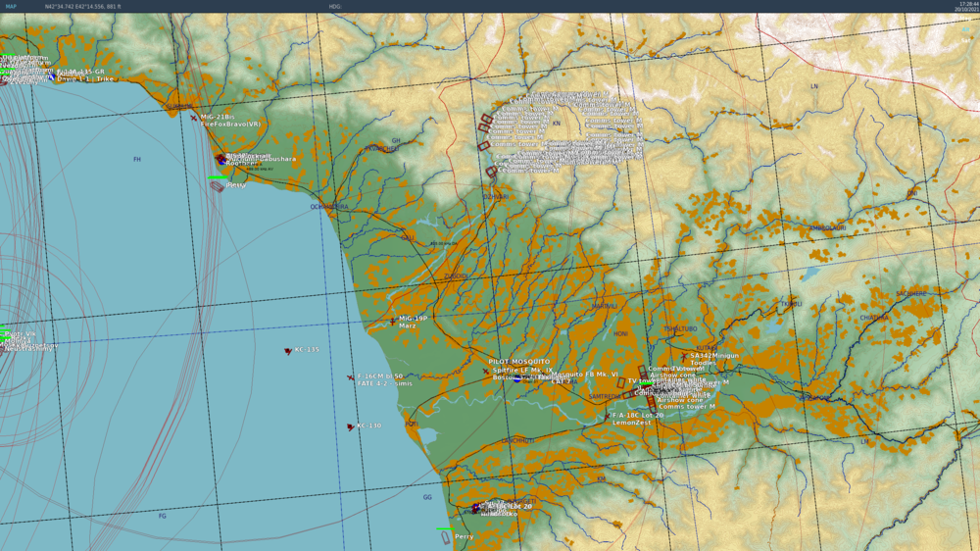Click the cursor coordinates readout

83,6
